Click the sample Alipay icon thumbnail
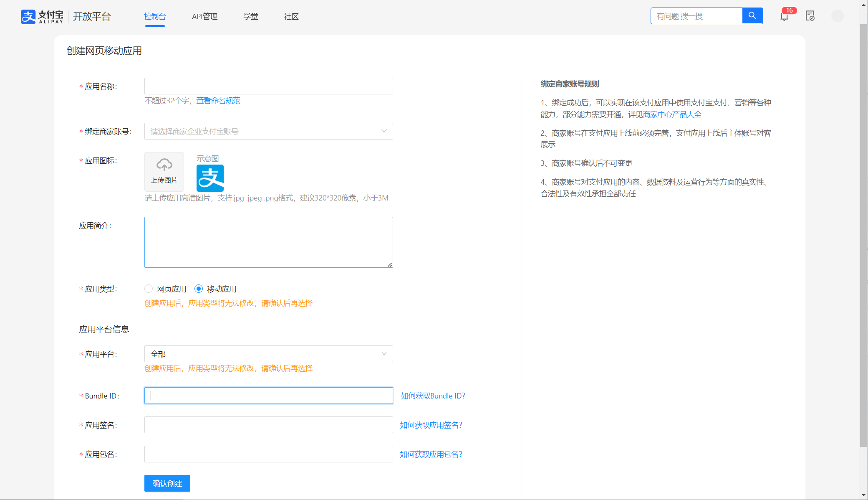The width and height of the screenshot is (868, 500). coord(210,178)
